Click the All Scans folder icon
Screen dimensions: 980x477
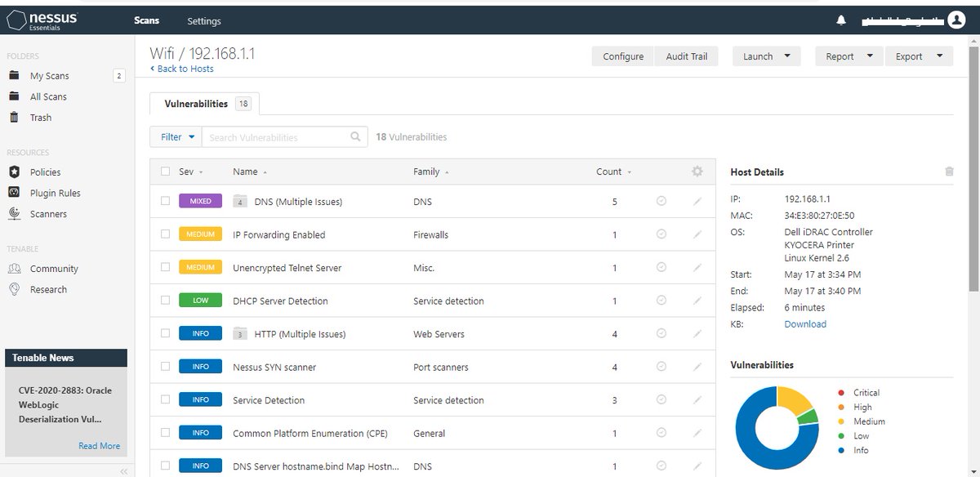(14, 96)
